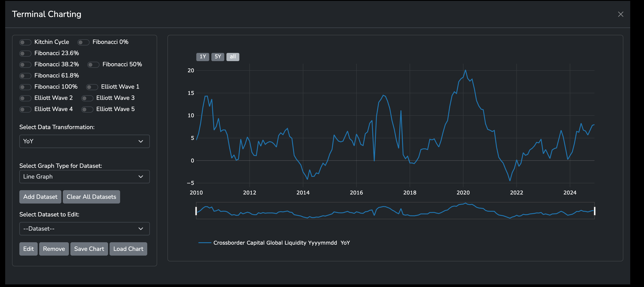Switch chart range to 5Y

click(x=217, y=57)
